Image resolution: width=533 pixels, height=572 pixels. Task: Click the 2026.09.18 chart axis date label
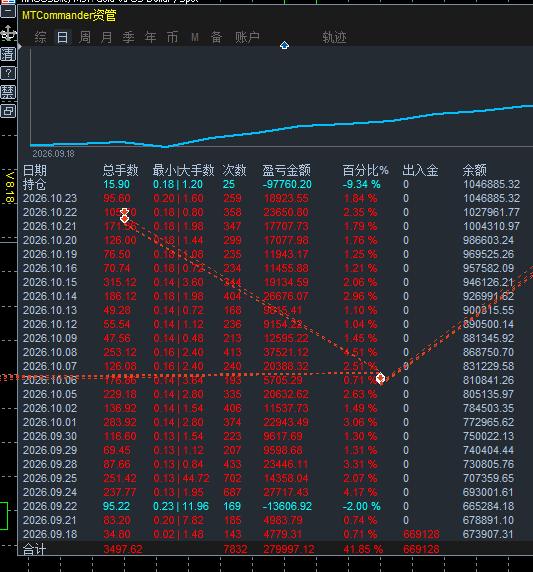53,154
